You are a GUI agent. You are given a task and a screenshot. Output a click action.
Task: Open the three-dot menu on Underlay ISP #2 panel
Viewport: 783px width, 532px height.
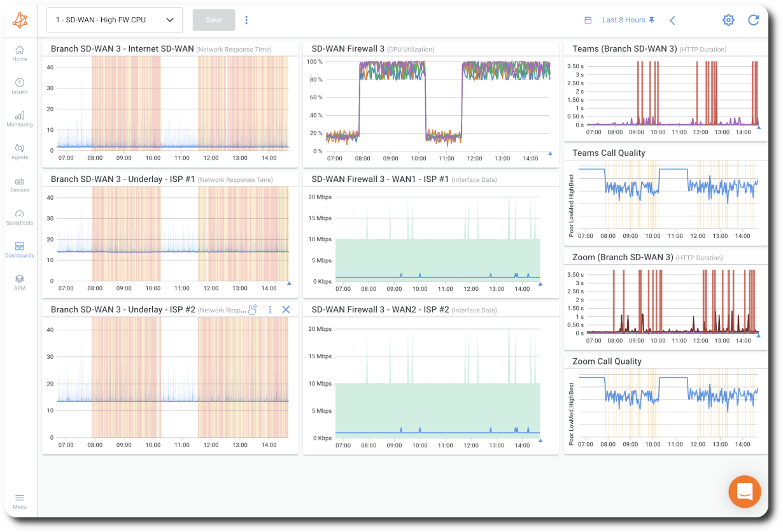coord(270,309)
